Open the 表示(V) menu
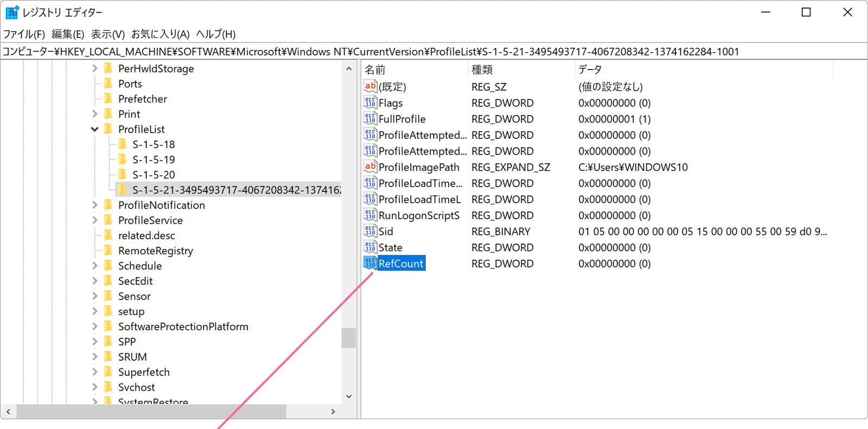This screenshot has height=429, width=868. pos(107,34)
